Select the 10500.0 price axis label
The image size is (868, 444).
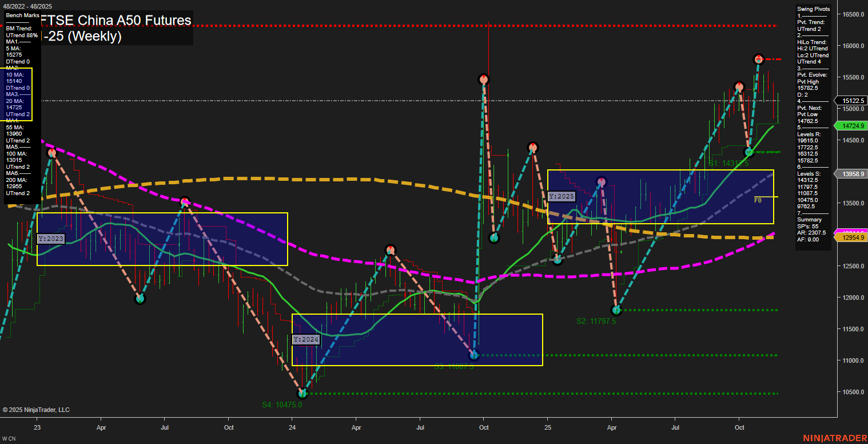pos(853,392)
